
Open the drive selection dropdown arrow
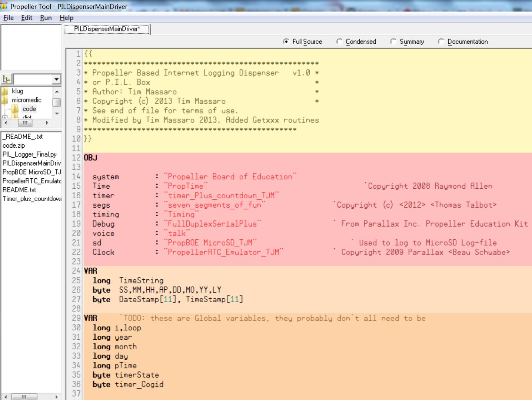point(56,79)
